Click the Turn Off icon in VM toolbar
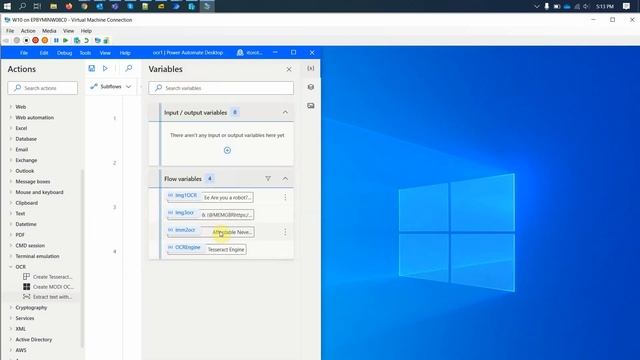 (26, 40)
